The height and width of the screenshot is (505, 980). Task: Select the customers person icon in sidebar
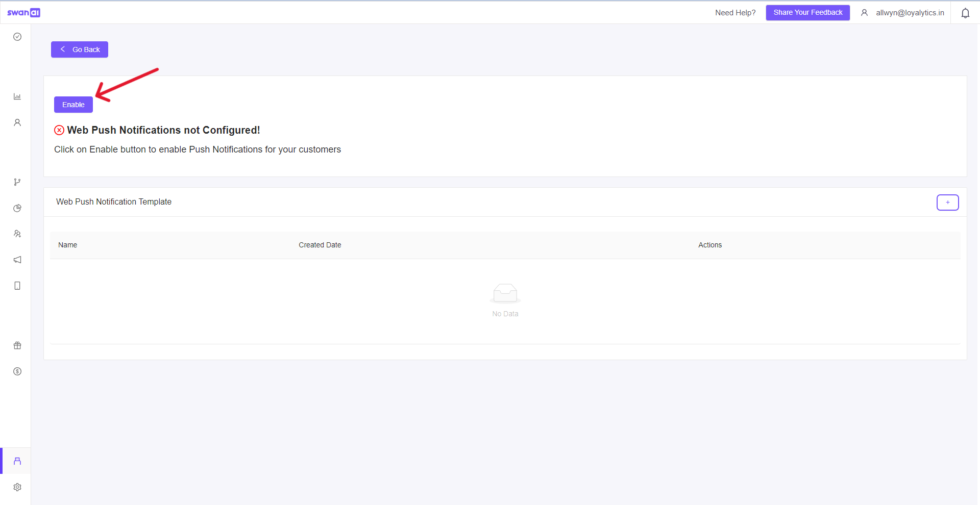point(17,122)
